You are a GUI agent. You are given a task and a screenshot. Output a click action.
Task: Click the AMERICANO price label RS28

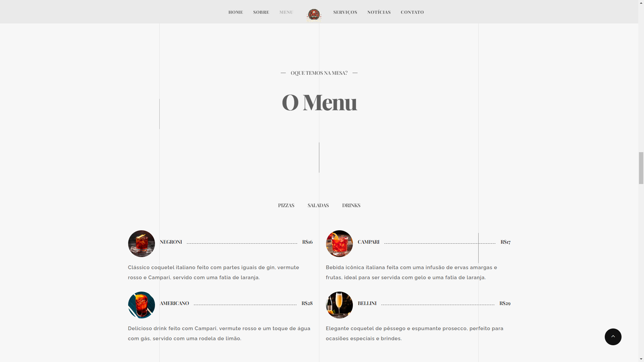click(x=307, y=303)
